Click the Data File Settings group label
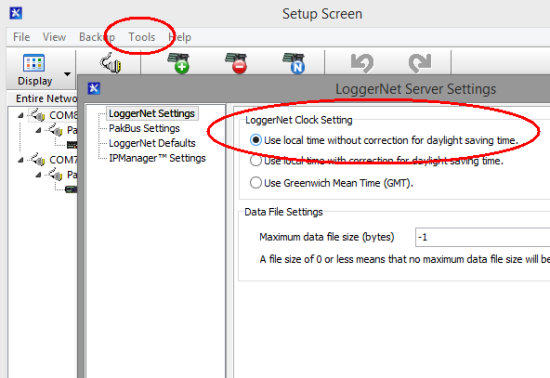 coord(283,212)
